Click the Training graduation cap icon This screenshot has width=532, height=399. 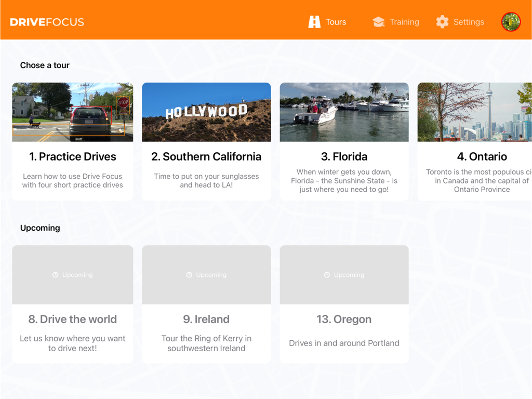(x=379, y=22)
